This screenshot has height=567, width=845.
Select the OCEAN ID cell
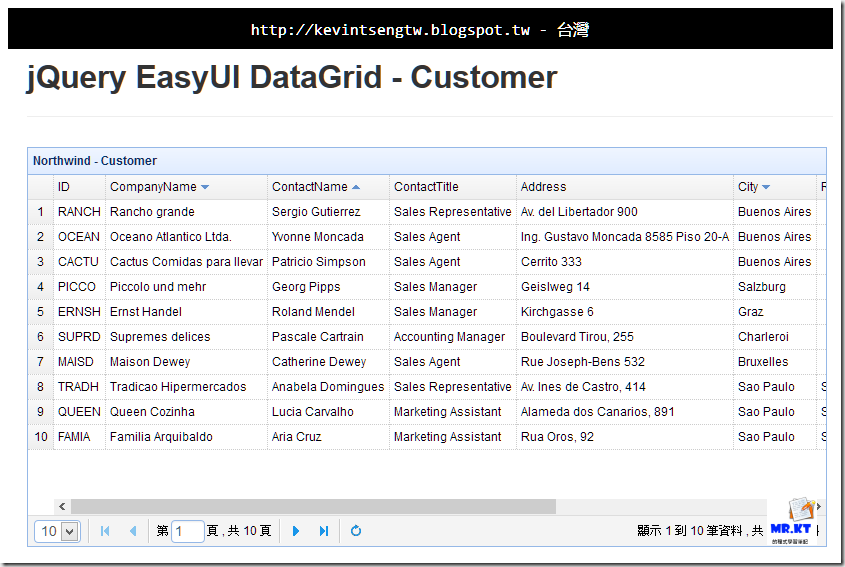[x=79, y=237]
